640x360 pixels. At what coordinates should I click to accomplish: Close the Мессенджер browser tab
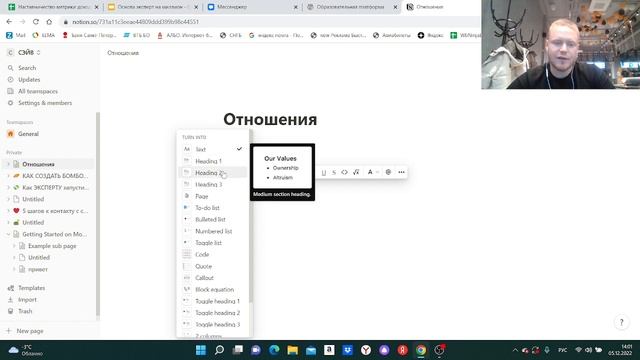click(x=296, y=7)
